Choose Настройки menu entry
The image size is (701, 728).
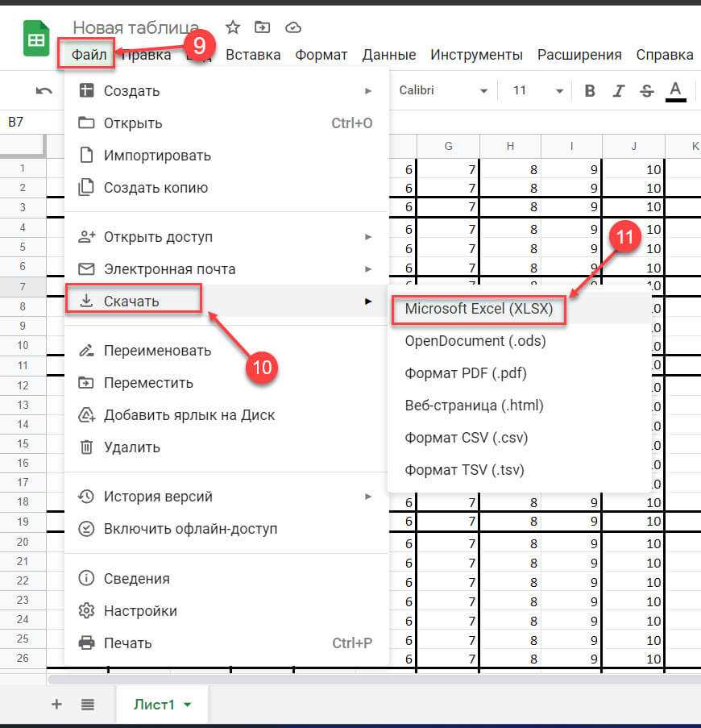[x=226, y=610]
